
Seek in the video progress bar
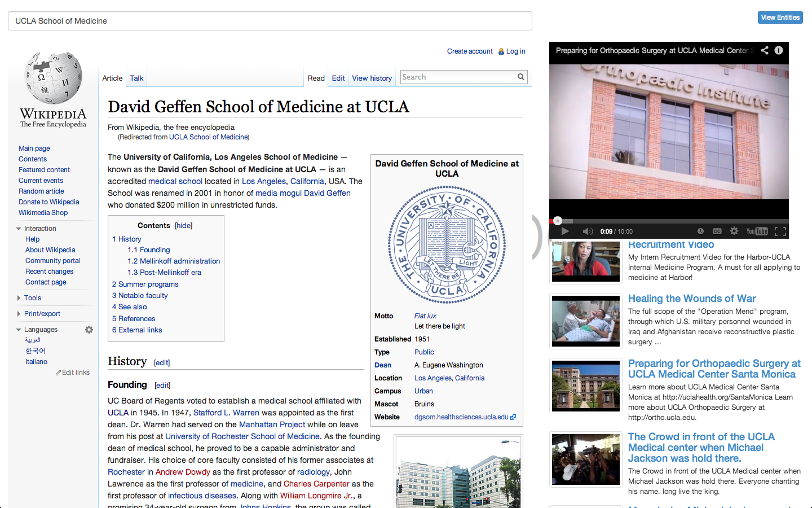(x=669, y=221)
